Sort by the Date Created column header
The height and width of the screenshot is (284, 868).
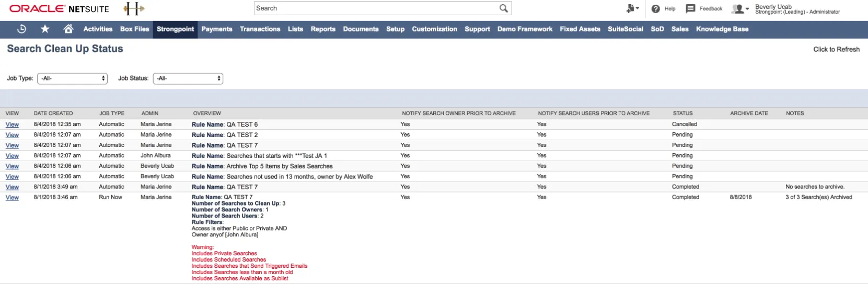pos(53,113)
